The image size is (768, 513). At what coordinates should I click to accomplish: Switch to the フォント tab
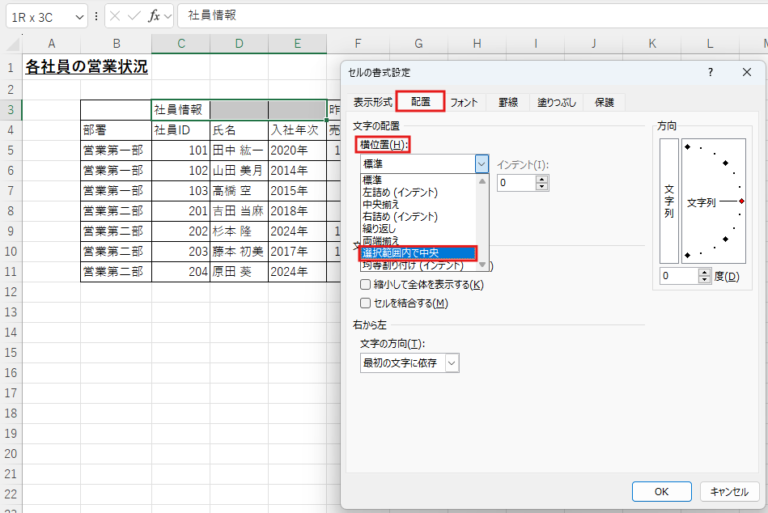coord(464,102)
